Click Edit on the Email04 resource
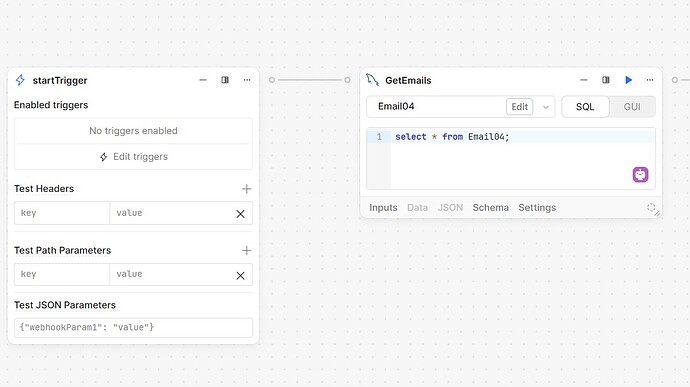Viewport: 690px width, 387px height. point(520,107)
